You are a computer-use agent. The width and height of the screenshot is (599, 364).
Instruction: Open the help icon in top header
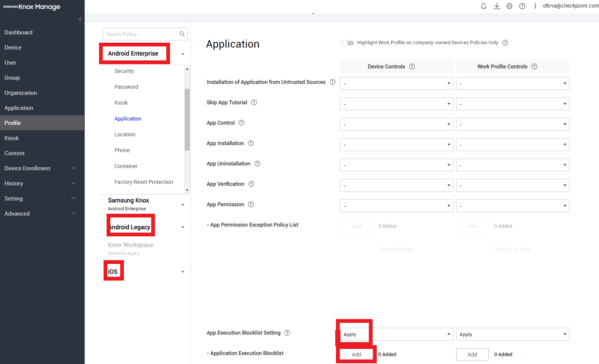[x=522, y=6]
